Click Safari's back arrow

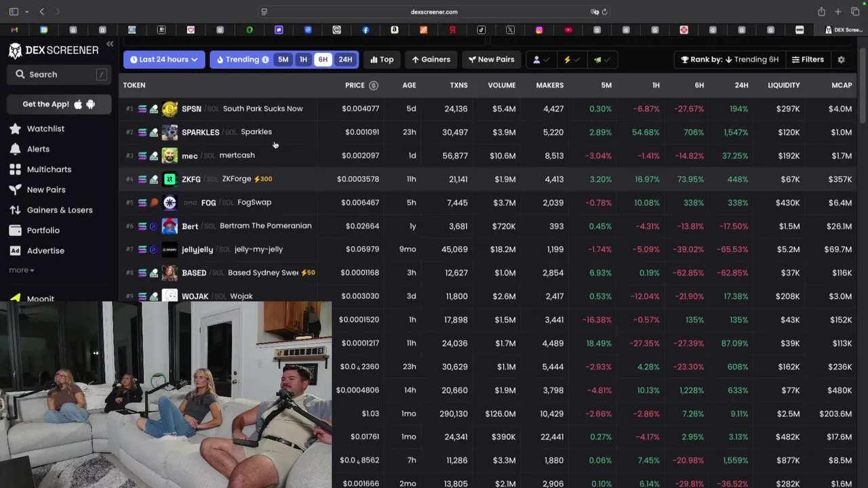click(42, 12)
